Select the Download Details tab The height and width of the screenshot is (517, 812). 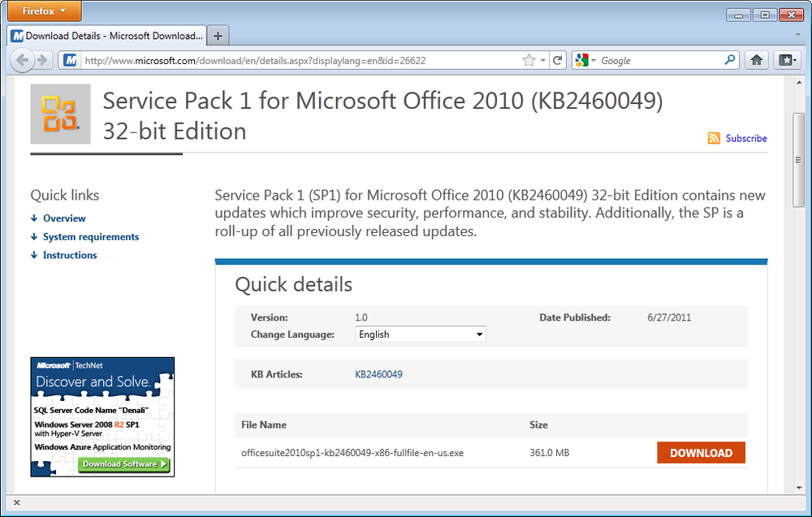coord(108,36)
